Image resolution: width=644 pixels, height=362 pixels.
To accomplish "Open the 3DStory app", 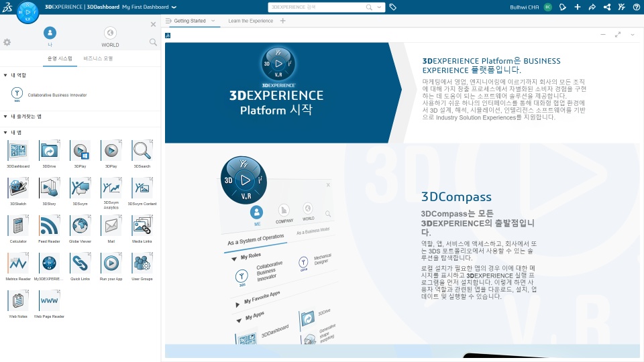I will 49,188.
